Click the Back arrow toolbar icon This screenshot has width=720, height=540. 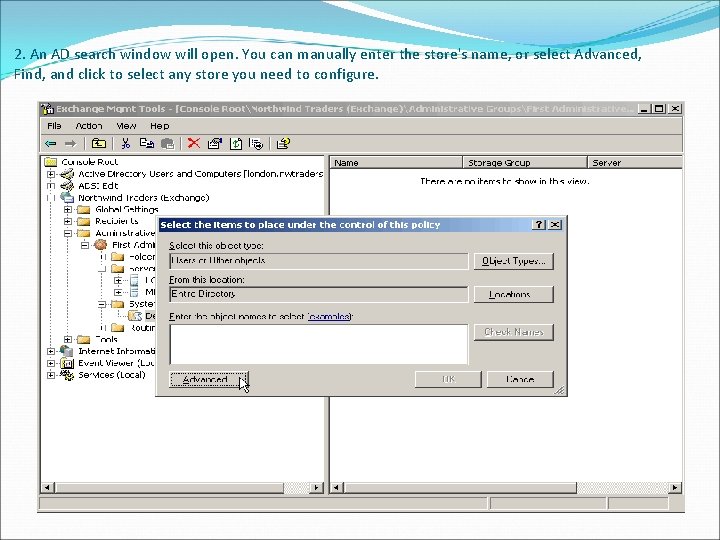tap(51, 144)
